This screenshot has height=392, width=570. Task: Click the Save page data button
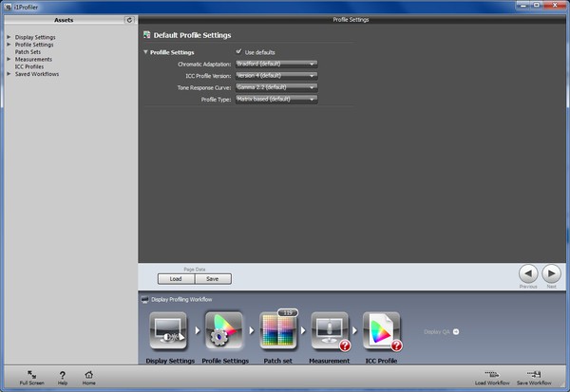[x=213, y=279]
